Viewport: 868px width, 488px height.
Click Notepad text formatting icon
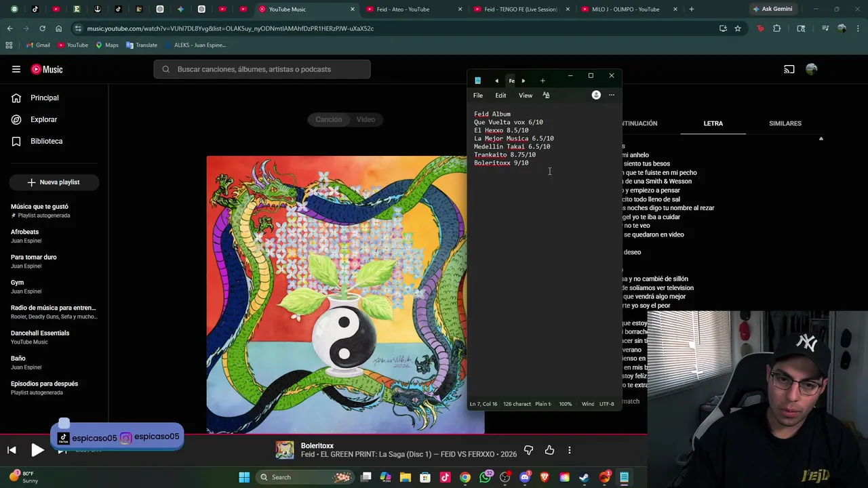pyautogui.click(x=546, y=96)
